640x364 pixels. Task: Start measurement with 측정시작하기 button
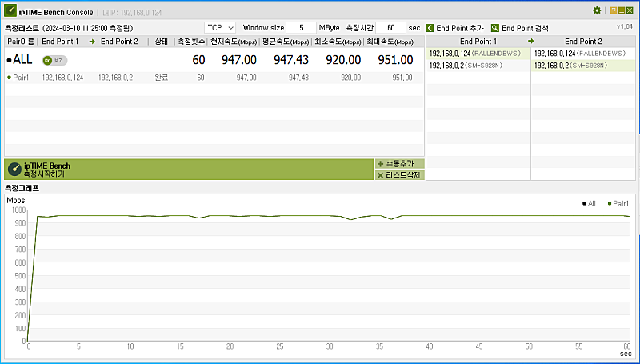coord(189,170)
